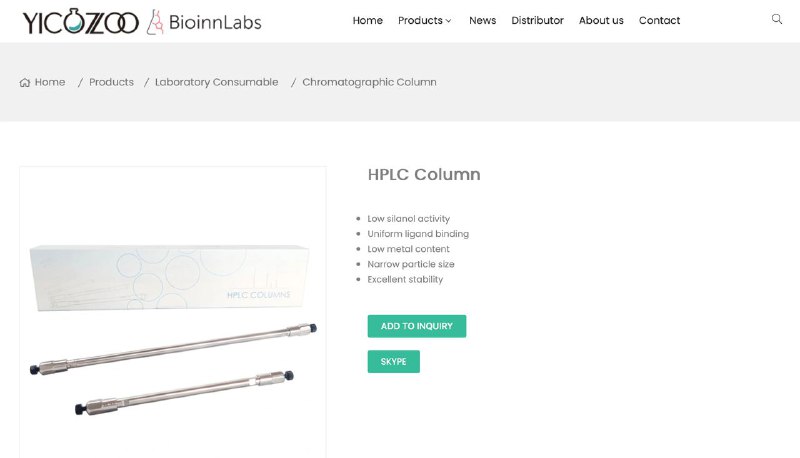This screenshot has width=800, height=458.
Task: Expand the Products dropdown chevron
Action: click(448, 21)
